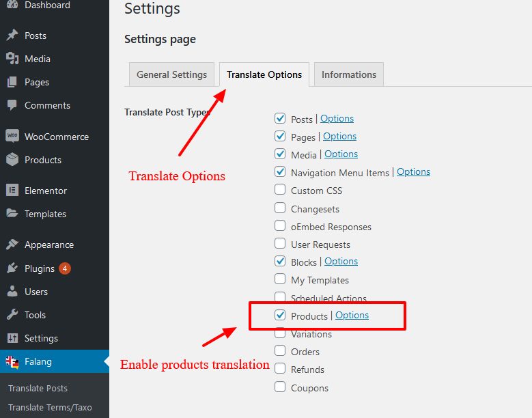Image resolution: width=532 pixels, height=418 pixels.
Task: Open Elementor via its sidebar icon
Action: point(12,190)
